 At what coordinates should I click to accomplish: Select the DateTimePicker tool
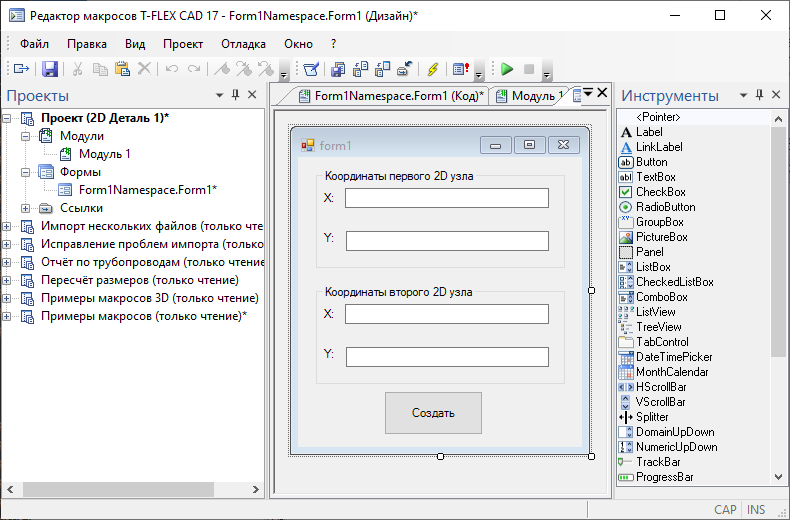click(x=674, y=357)
